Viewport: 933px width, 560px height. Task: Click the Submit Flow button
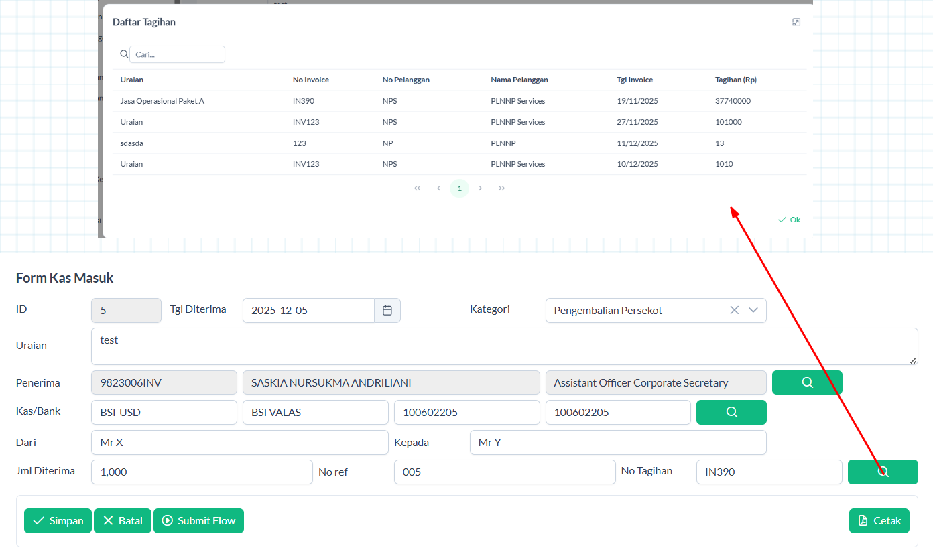tap(198, 521)
